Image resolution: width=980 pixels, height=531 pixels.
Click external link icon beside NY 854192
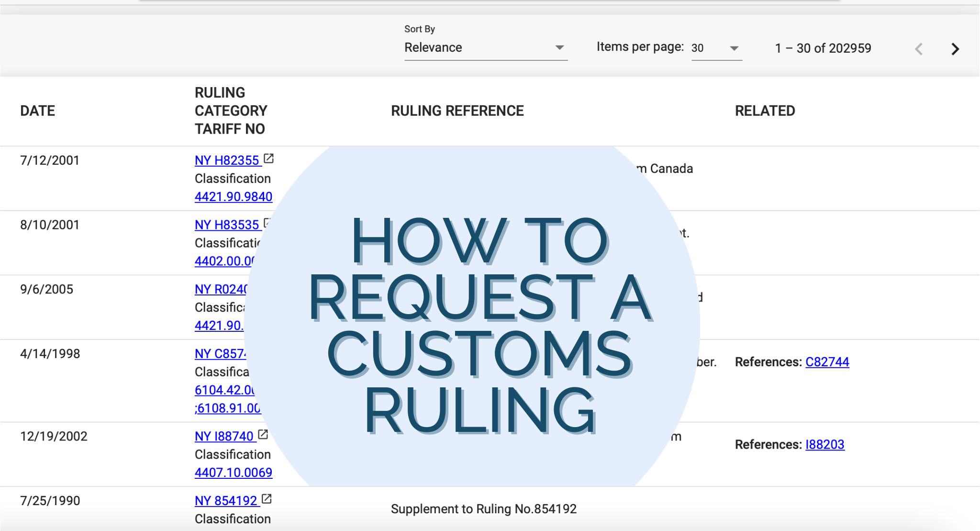tap(267, 499)
